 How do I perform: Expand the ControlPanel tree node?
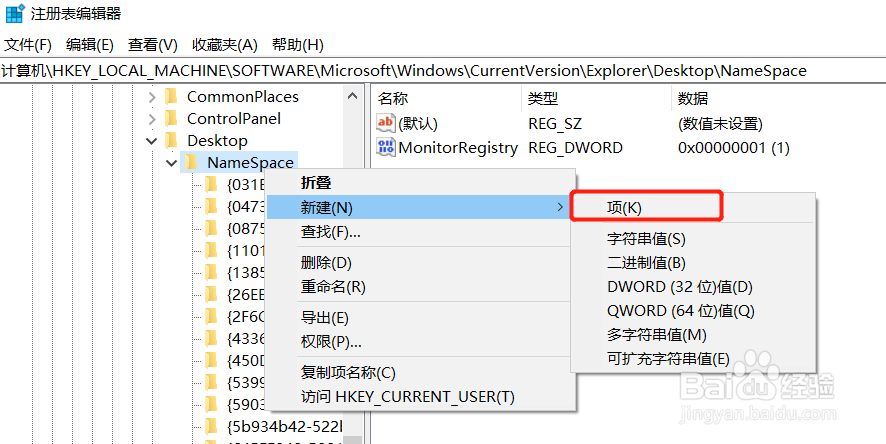click(x=151, y=119)
